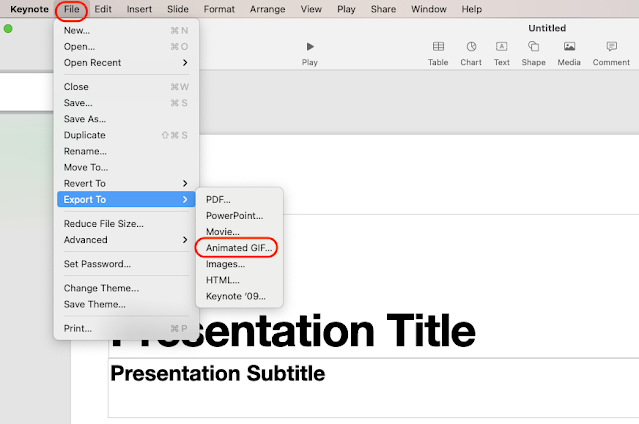Open the Help menu
Screen dimensions: 639x424
472,9
